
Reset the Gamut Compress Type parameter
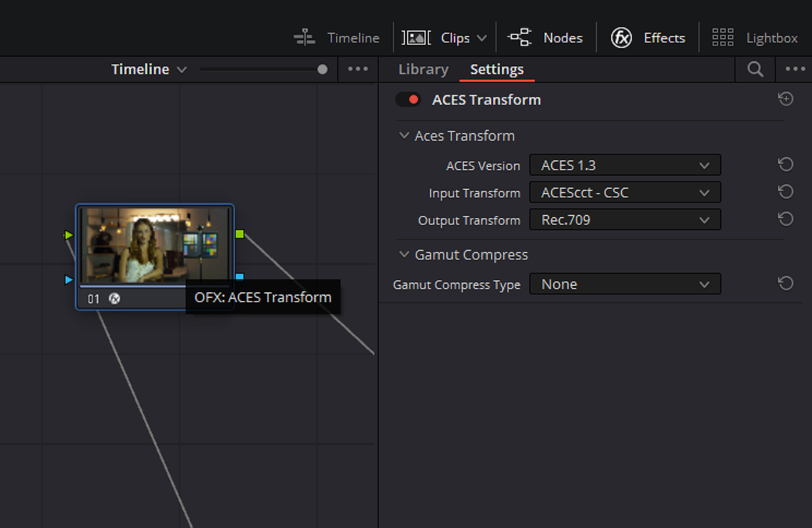pyautogui.click(x=785, y=283)
